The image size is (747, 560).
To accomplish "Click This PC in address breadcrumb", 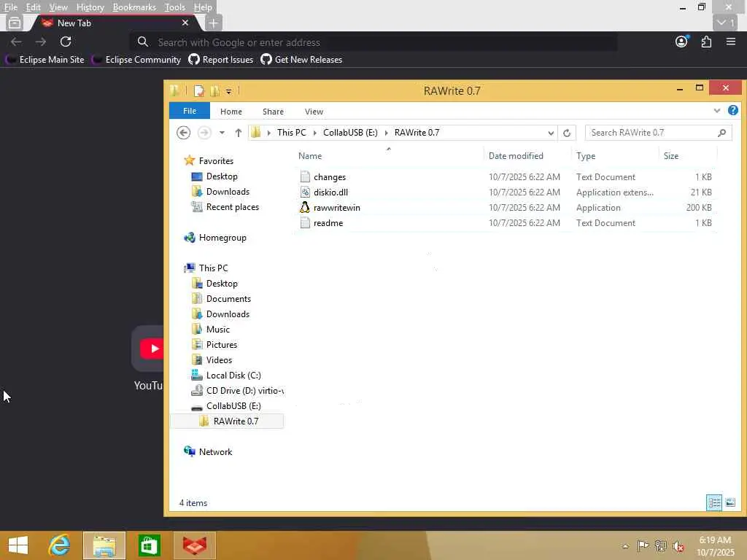I will 292,133.
